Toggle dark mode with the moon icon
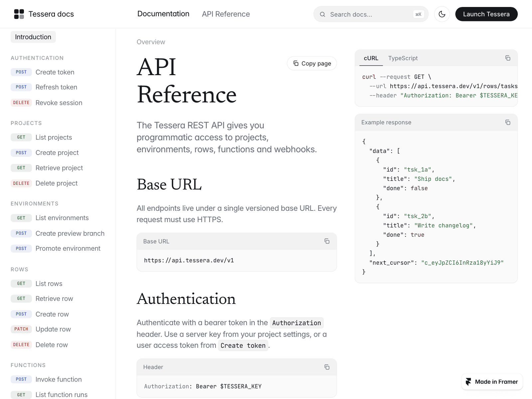Image resolution: width=532 pixels, height=399 pixels. [442, 14]
